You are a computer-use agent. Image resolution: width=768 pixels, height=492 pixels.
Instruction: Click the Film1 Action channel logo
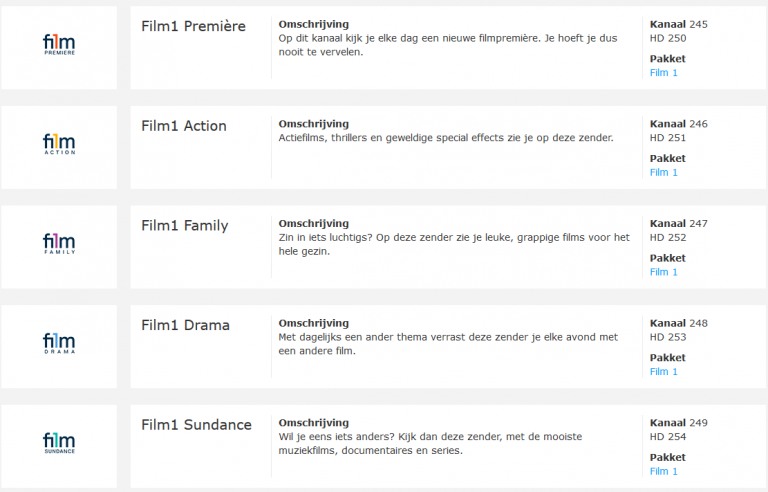[x=59, y=145]
